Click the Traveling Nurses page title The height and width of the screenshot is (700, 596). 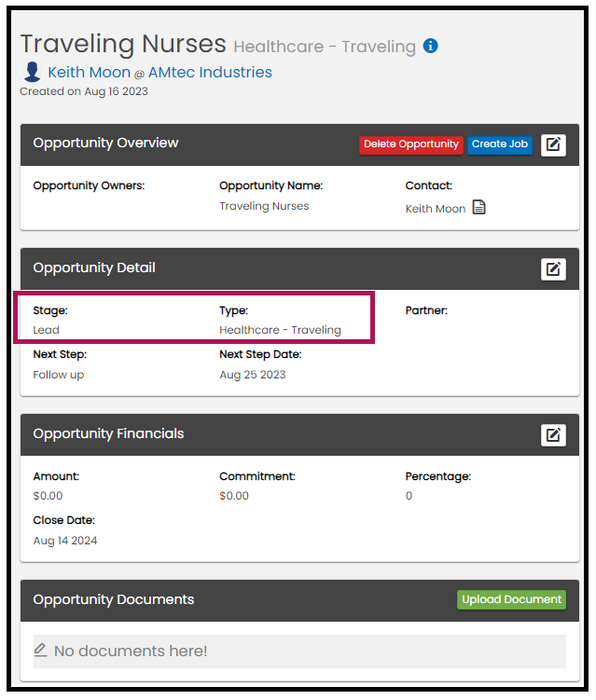(123, 44)
